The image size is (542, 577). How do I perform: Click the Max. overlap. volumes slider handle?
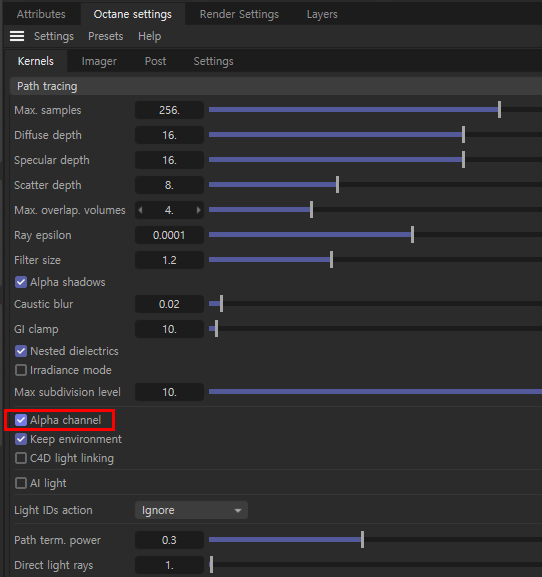pyautogui.click(x=311, y=210)
